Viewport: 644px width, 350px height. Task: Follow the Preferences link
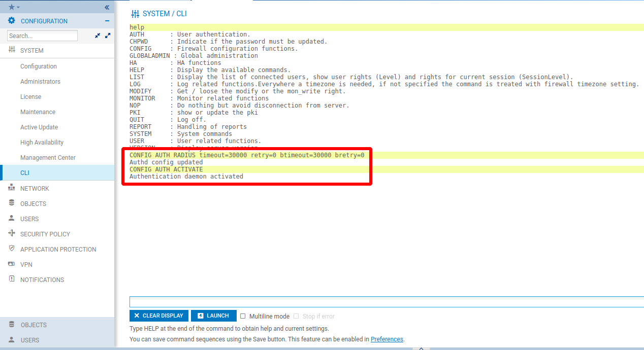click(387, 339)
